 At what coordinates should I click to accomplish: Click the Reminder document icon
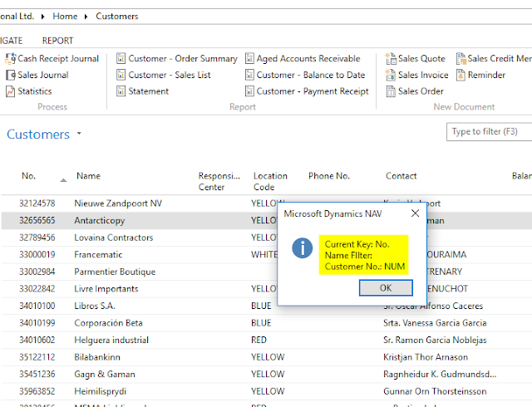click(461, 75)
